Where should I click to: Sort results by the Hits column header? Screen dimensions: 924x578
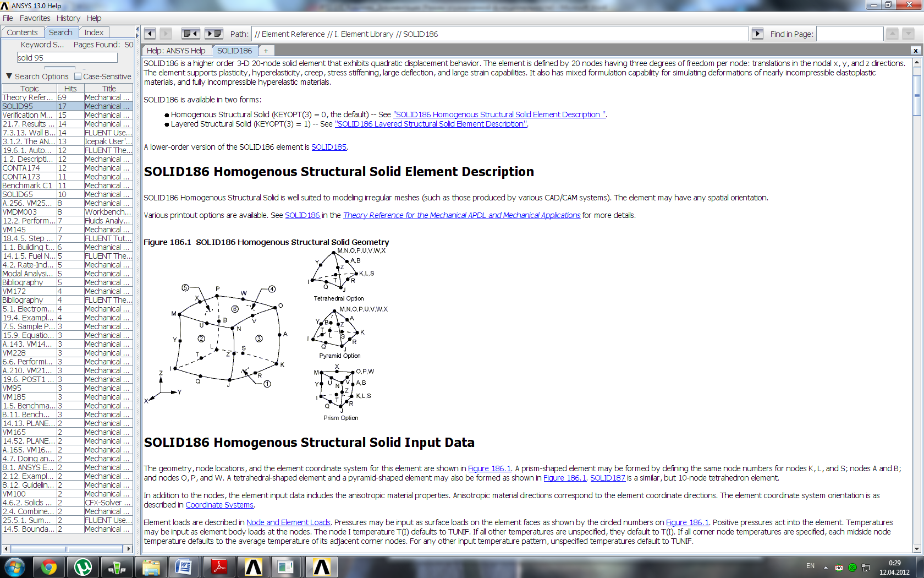[70, 88]
